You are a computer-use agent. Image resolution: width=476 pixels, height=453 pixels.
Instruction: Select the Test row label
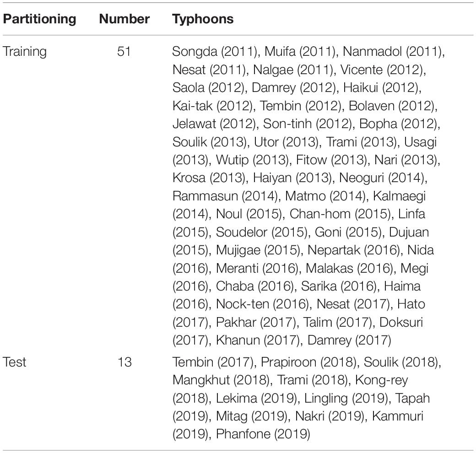(x=14, y=362)
